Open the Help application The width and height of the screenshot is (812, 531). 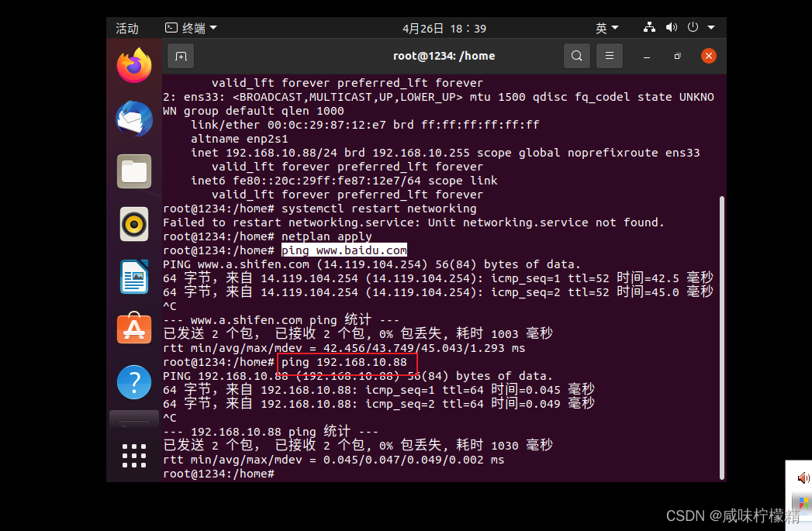pos(133,381)
